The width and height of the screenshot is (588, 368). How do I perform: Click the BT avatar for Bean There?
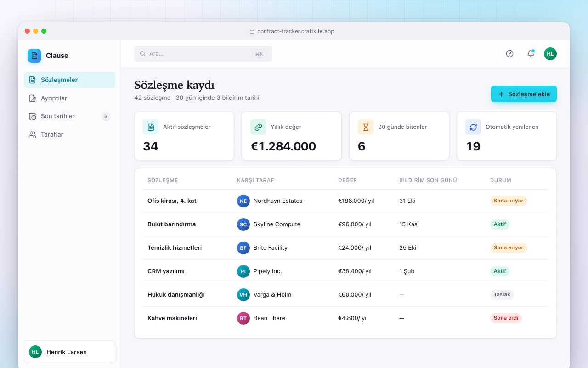click(243, 318)
